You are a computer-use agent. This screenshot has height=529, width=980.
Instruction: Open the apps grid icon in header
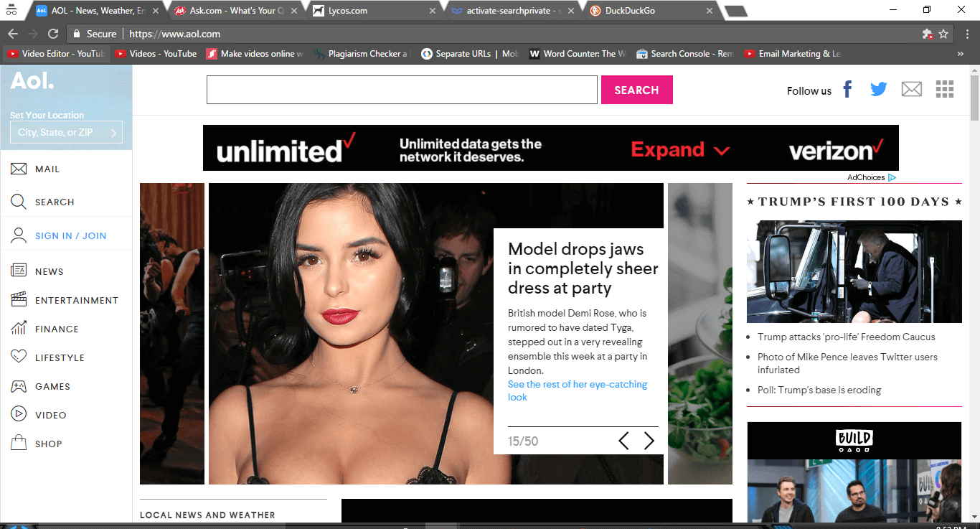[x=945, y=89]
